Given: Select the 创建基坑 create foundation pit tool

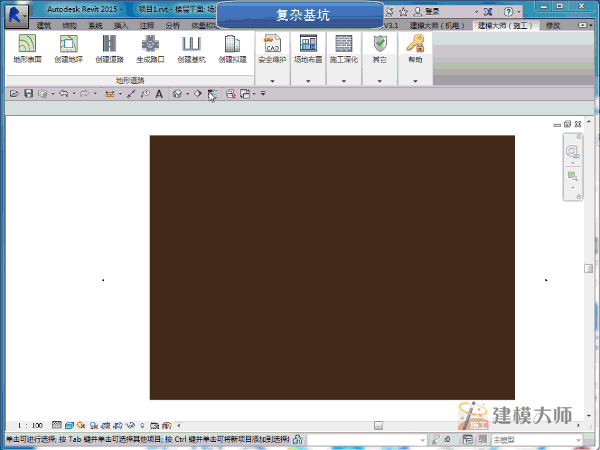Looking at the screenshot, I should (191, 48).
